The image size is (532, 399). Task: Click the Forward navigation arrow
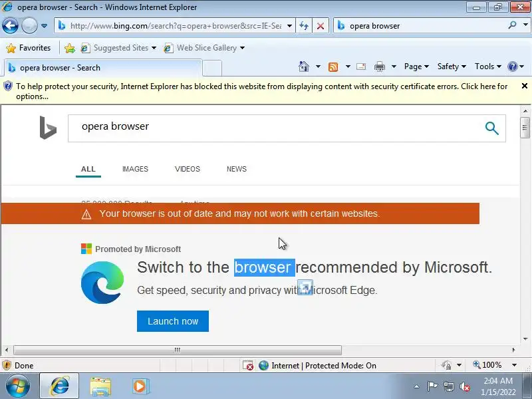(29, 26)
